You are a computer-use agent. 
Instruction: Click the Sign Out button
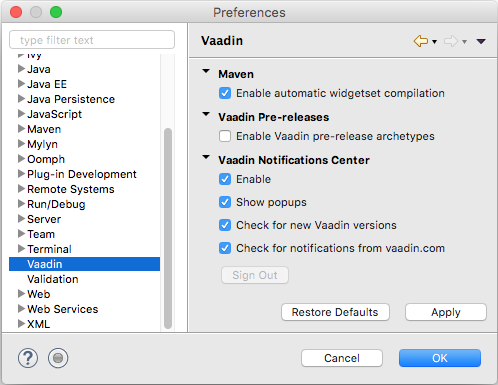click(x=255, y=275)
